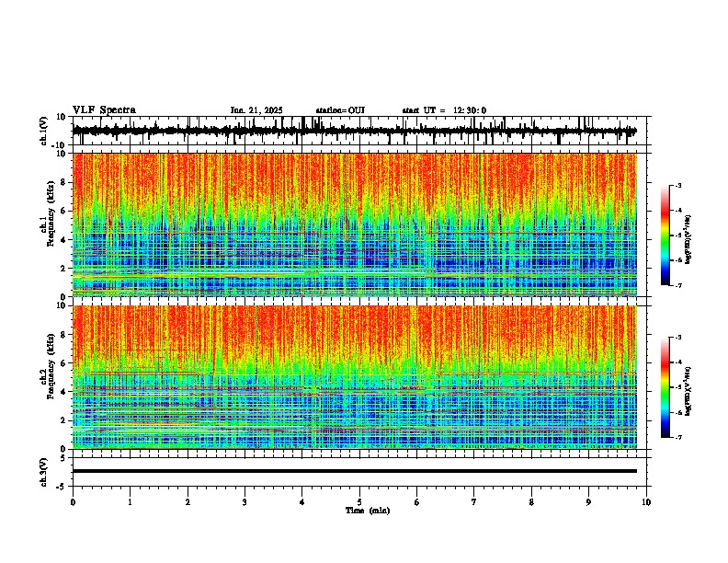Click time axis tick label 3
728x563 pixels.
(x=245, y=502)
